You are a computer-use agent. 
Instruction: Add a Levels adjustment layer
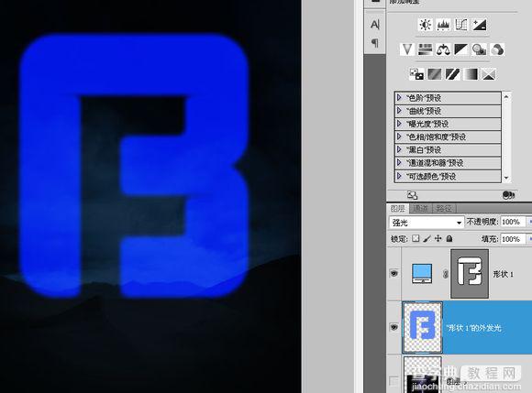443,25
